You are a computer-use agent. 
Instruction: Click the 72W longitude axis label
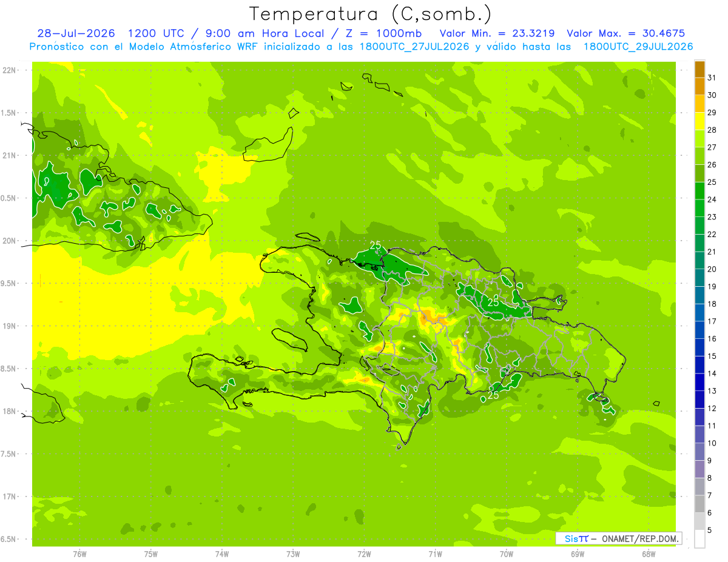click(x=364, y=554)
